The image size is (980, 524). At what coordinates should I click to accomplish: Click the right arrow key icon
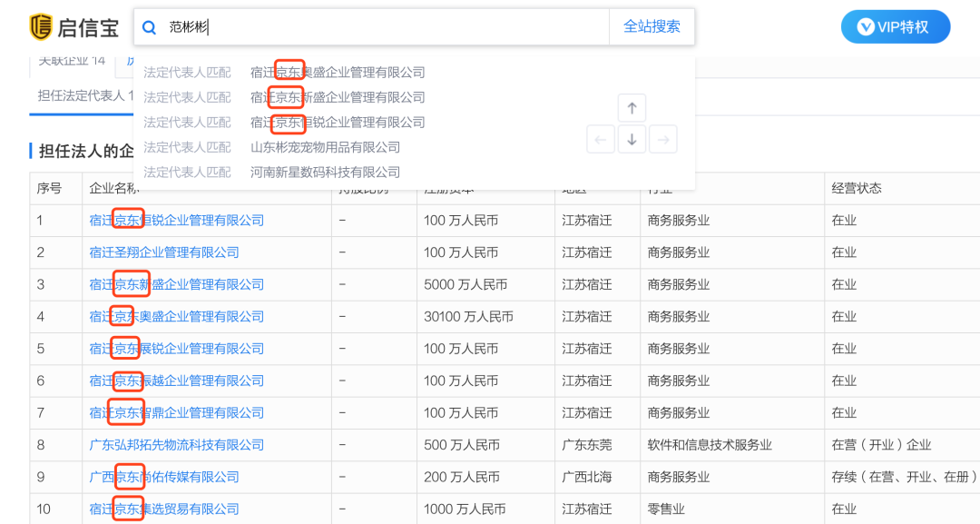(663, 140)
